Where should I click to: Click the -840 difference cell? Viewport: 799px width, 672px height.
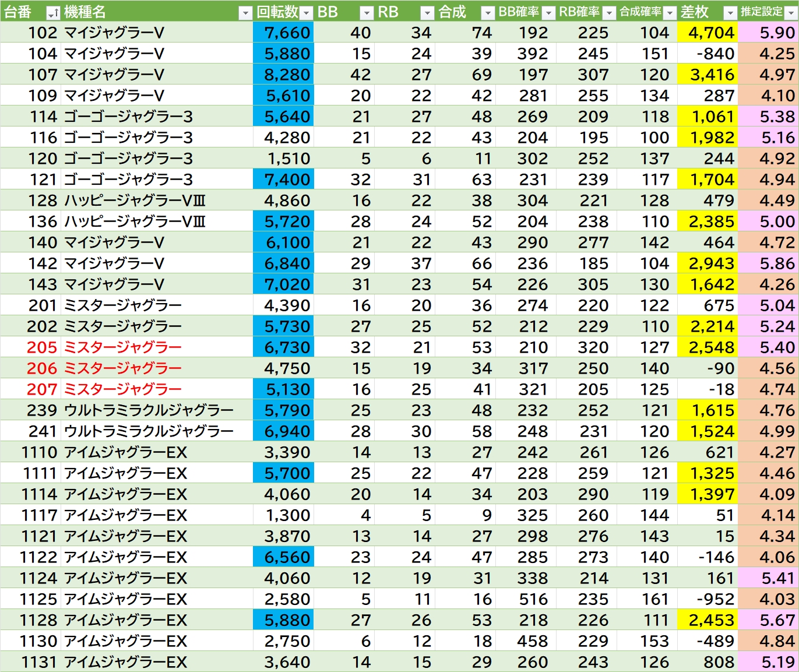click(708, 54)
